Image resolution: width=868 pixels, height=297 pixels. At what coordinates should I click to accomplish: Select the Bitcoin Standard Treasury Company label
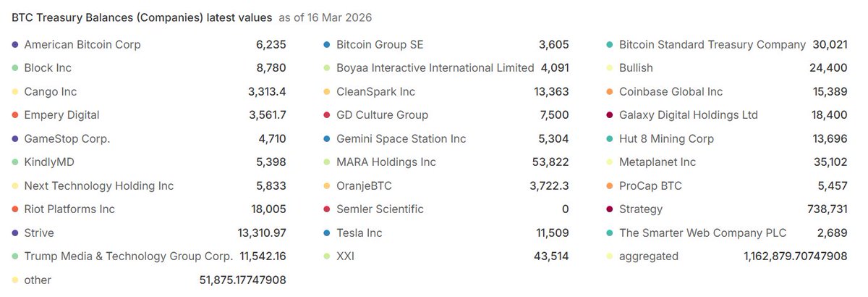click(712, 45)
